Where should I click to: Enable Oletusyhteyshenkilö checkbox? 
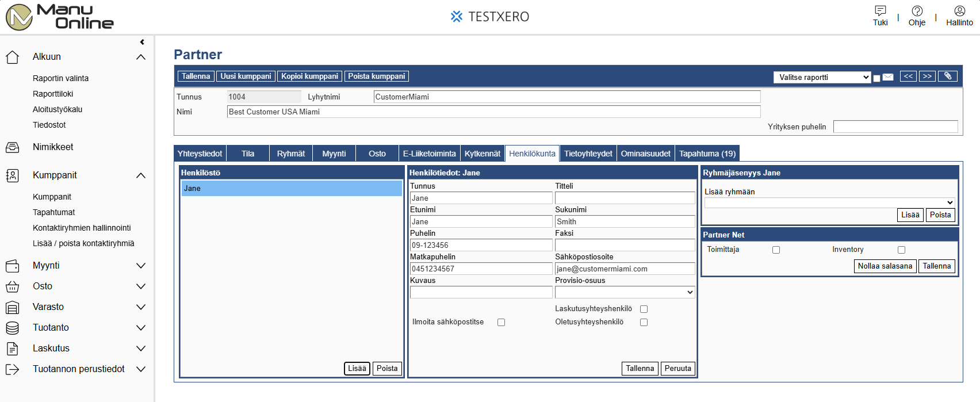(644, 323)
